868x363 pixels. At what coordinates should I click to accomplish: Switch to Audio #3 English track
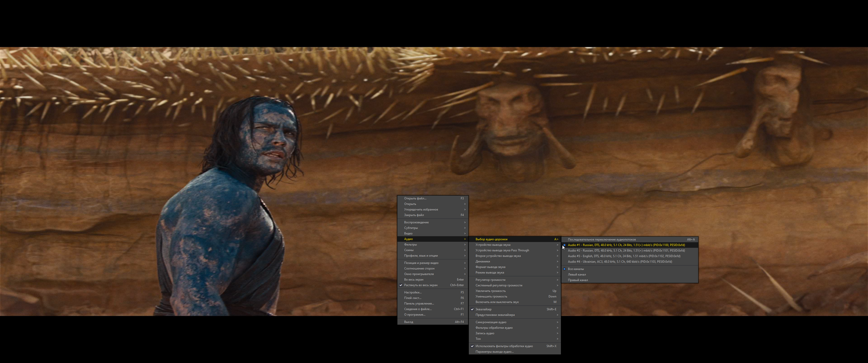click(x=630, y=256)
